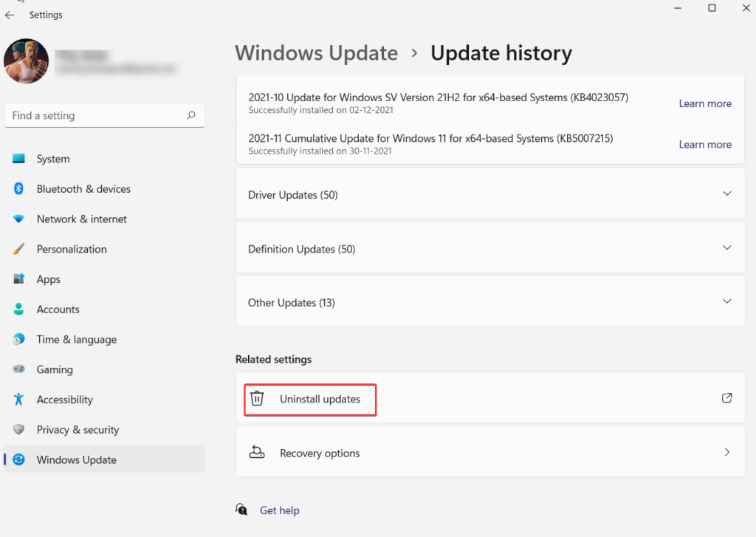Click Other Updates (13) label
This screenshot has width=756, height=537.
(291, 303)
